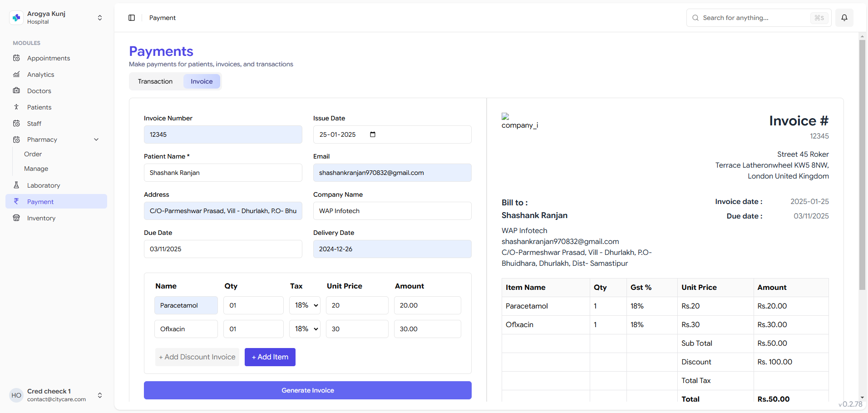This screenshot has height=413, width=868.
Task: Click Add Discount Invoice button
Action: [x=197, y=357]
